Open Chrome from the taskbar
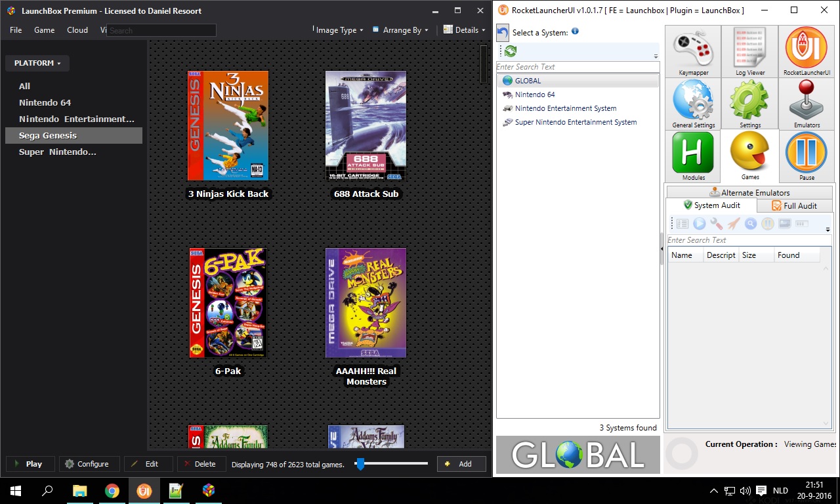Image resolution: width=840 pixels, height=504 pixels. tap(112, 490)
